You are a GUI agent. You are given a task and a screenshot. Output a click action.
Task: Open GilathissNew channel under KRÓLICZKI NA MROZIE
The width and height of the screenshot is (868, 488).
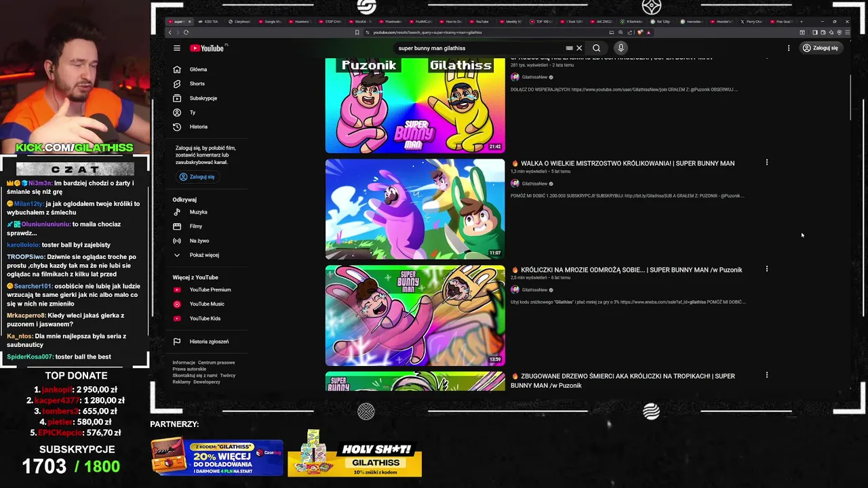(534, 290)
